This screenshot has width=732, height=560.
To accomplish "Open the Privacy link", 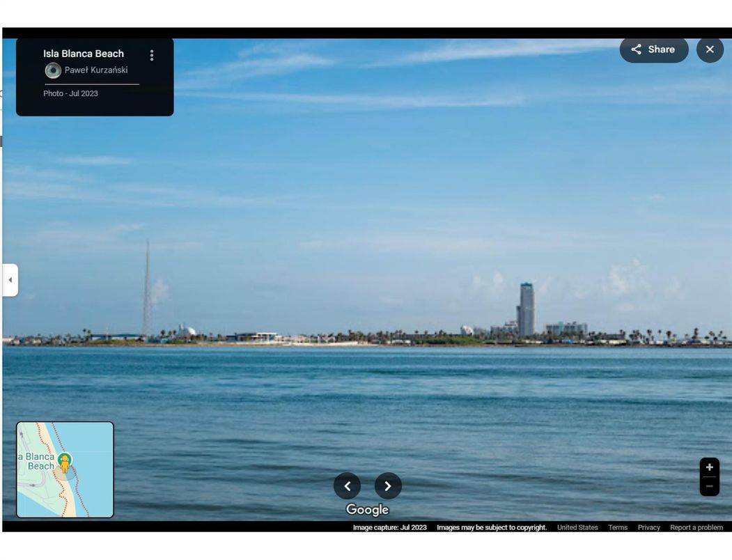I will click(x=648, y=527).
